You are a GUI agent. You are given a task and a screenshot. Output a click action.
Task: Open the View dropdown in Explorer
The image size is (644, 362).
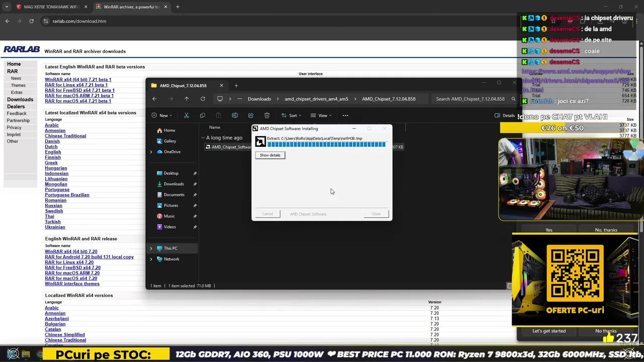click(x=321, y=115)
